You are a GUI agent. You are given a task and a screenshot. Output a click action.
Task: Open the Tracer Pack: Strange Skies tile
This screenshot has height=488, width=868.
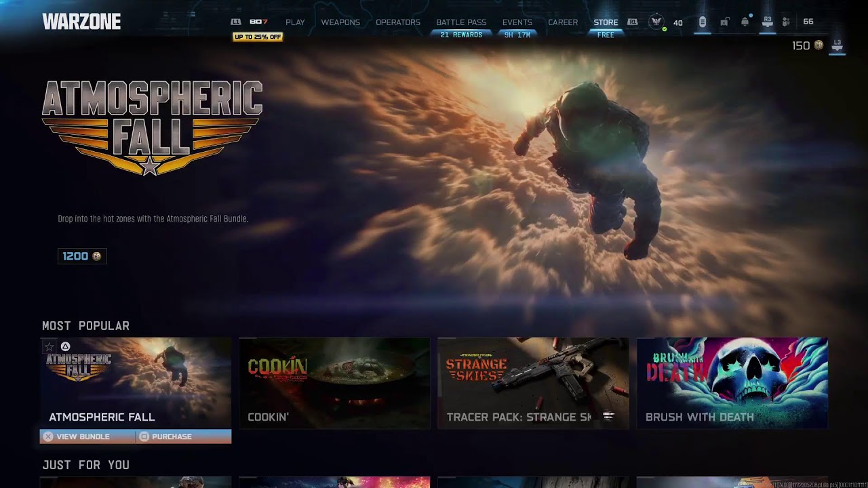click(x=533, y=383)
